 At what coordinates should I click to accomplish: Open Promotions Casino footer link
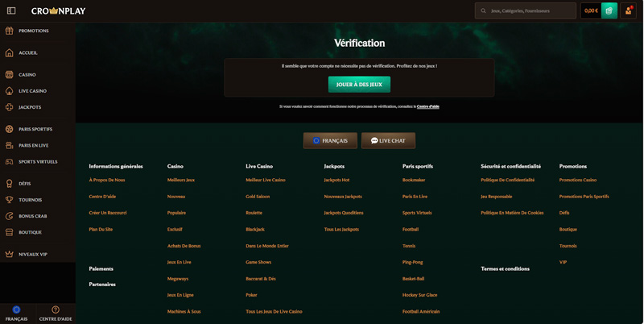[x=578, y=180]
